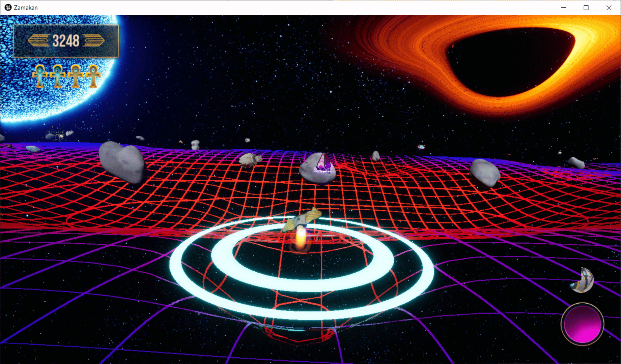This screenshot has width=621, height=364.
Task: Click the golden wing emblem left of score
Action: pos(39,41)
